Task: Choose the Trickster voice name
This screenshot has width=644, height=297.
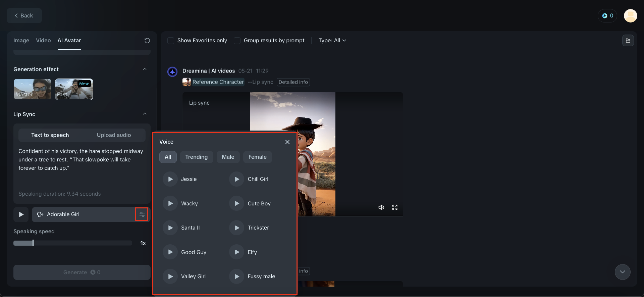Action: click(258, 228)
